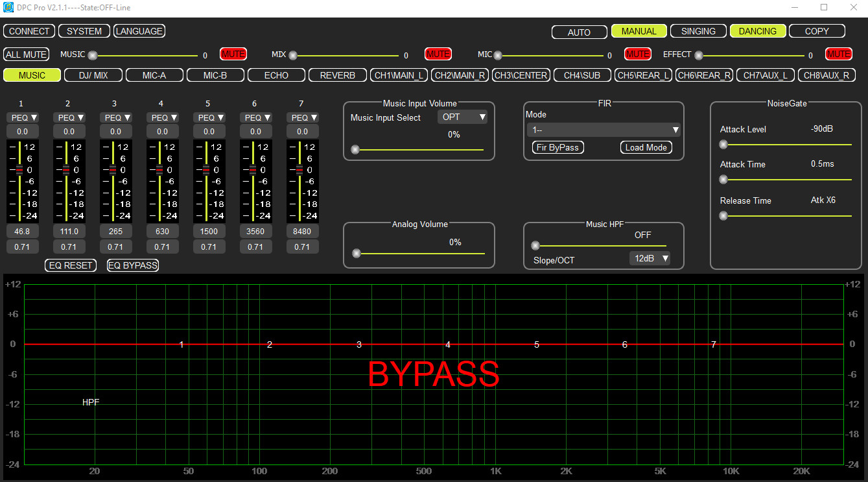Toggle EQ BYPASS
Screen dimensions: 868x482
pyautogui.click(x=133, y=265)
